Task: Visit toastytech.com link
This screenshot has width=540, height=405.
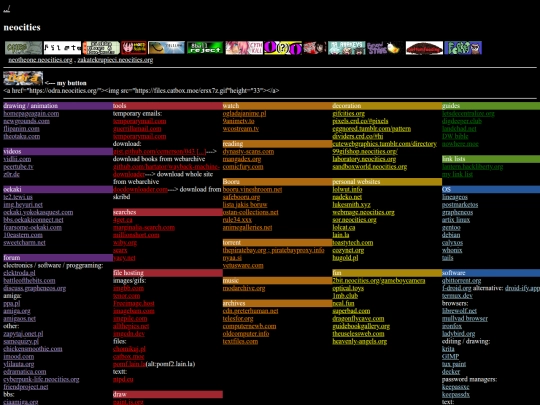Action: [x=353, y=242]
